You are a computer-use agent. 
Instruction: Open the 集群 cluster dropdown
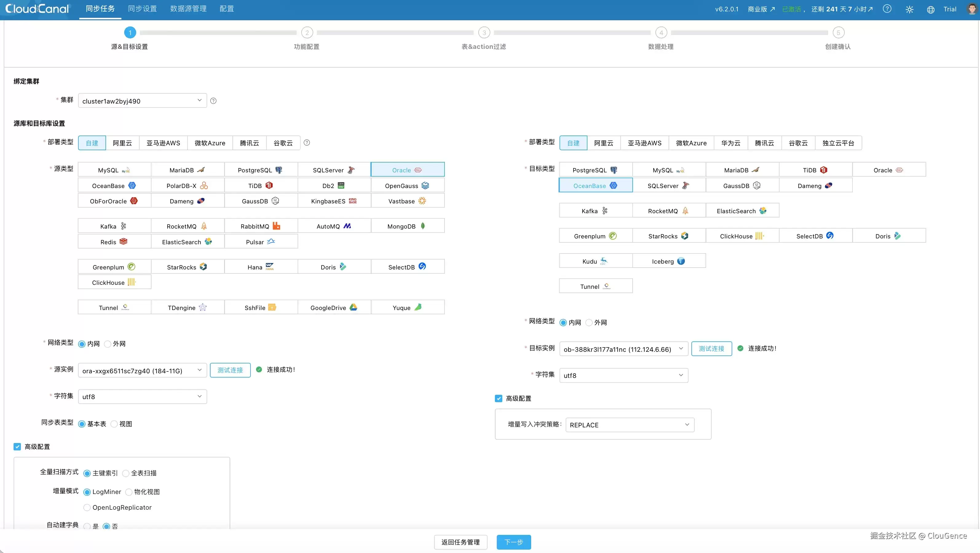142,101
